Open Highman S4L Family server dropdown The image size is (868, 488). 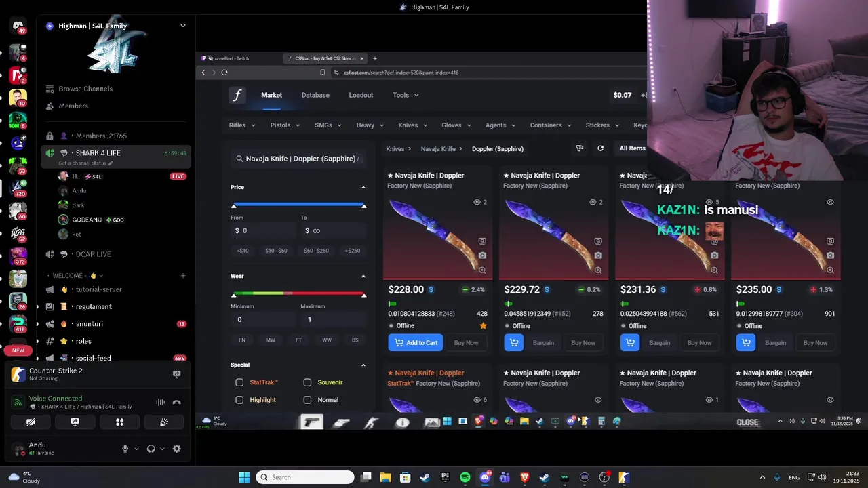click(x=182, y=26)
